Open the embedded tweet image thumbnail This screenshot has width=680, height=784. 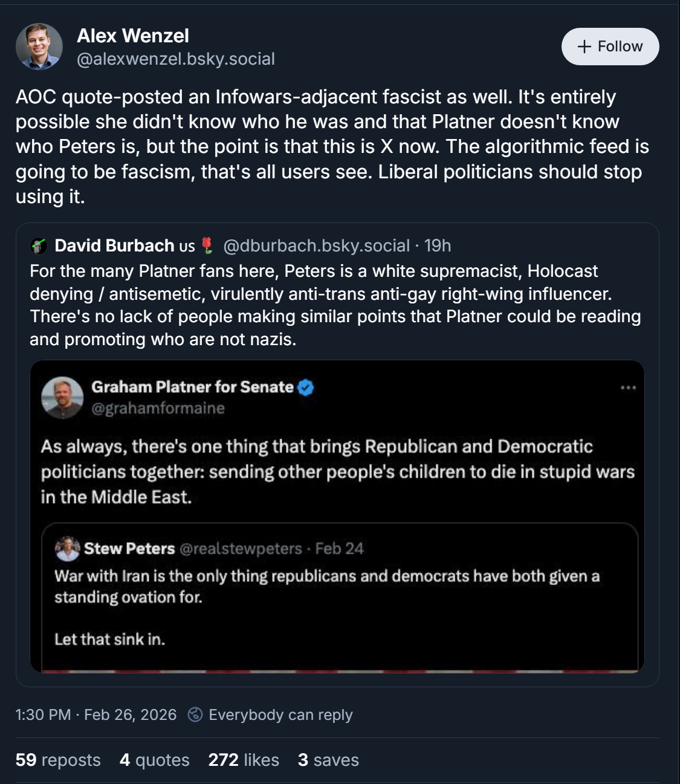(x=337, y=516)
